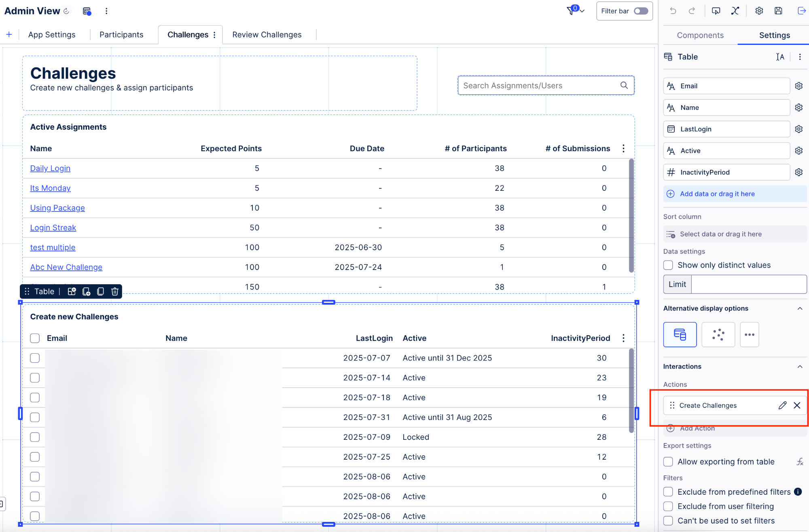
Task: Open the Table settings panel kebab menu
Action: tap(800, 57)
